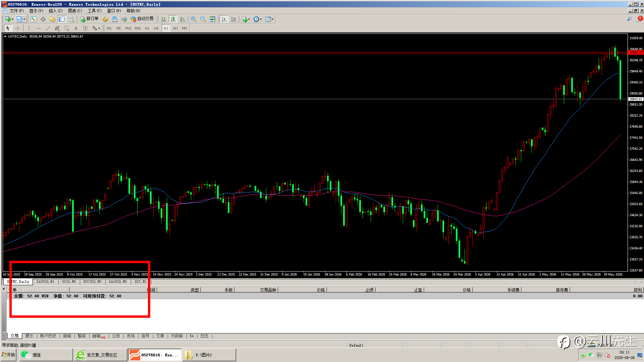Toggle the Terminal panel icon

(x=62, y=19)
